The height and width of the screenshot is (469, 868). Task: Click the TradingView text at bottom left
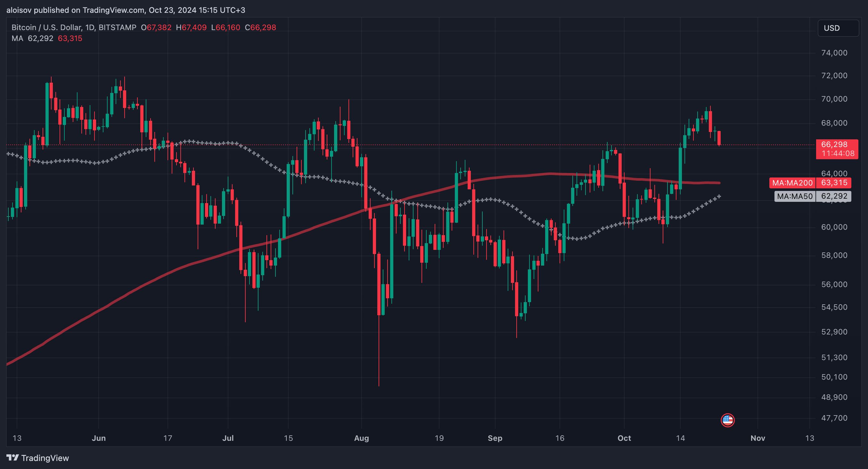(x=45, y=458)
